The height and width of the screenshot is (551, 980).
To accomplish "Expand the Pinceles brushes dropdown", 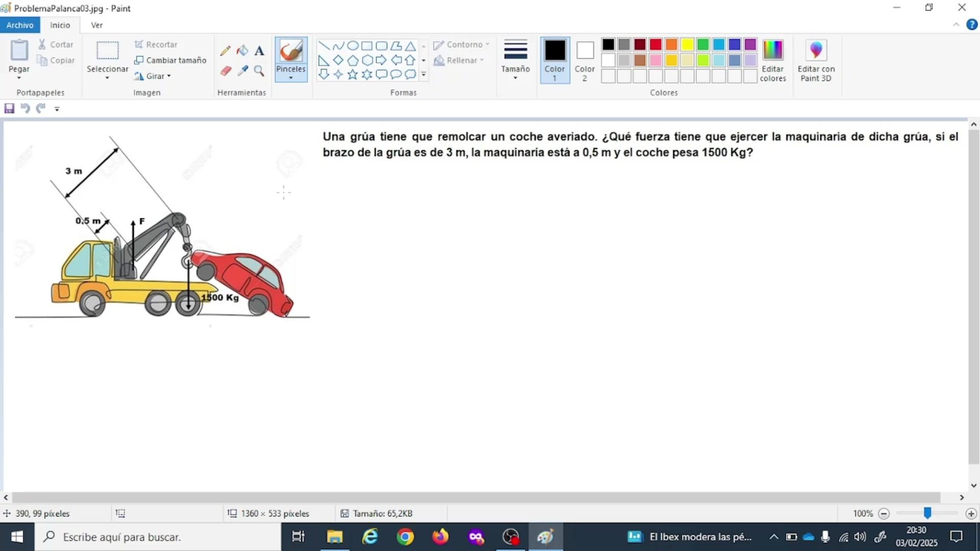I will pos(291,78).
